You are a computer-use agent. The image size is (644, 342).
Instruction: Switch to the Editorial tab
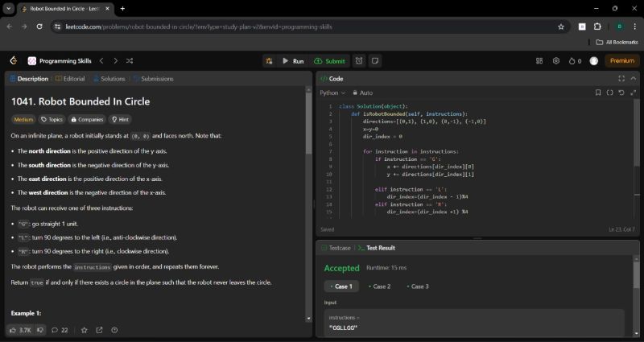tap(70, 78)
